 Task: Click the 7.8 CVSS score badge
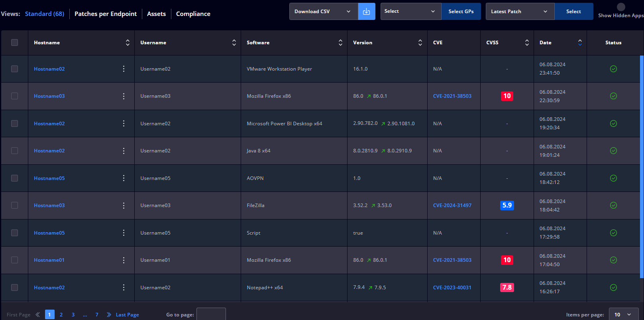[507, 287]
